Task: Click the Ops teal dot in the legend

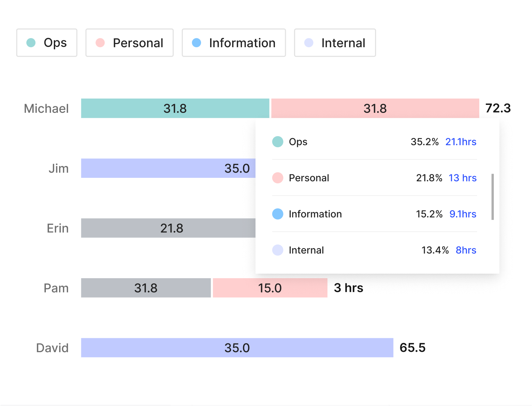Action: (31, 43)
